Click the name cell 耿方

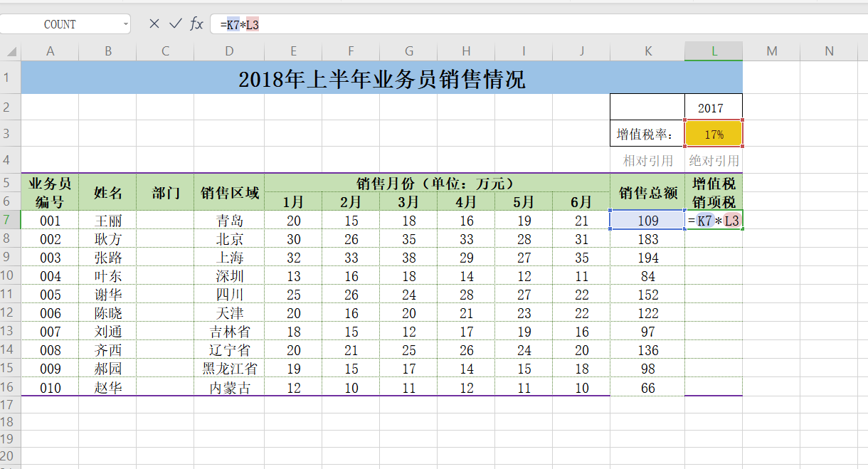(107, 239)
